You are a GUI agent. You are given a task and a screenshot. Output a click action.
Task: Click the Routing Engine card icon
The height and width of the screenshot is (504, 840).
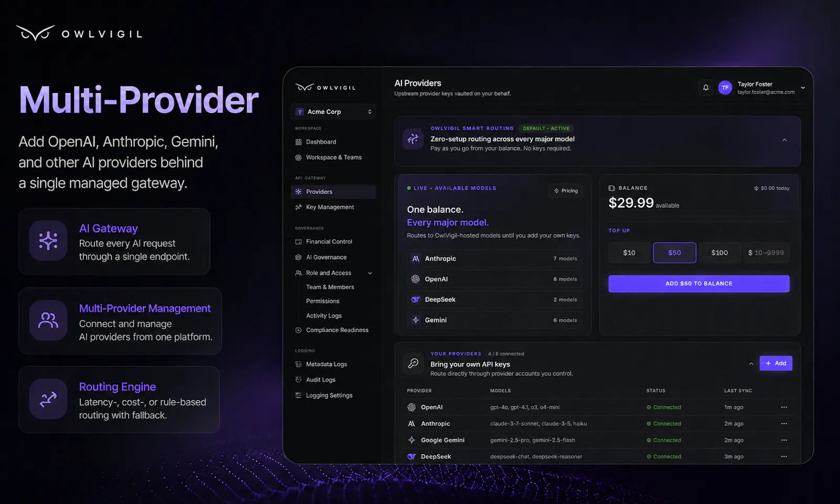click(x=48, y=399)
